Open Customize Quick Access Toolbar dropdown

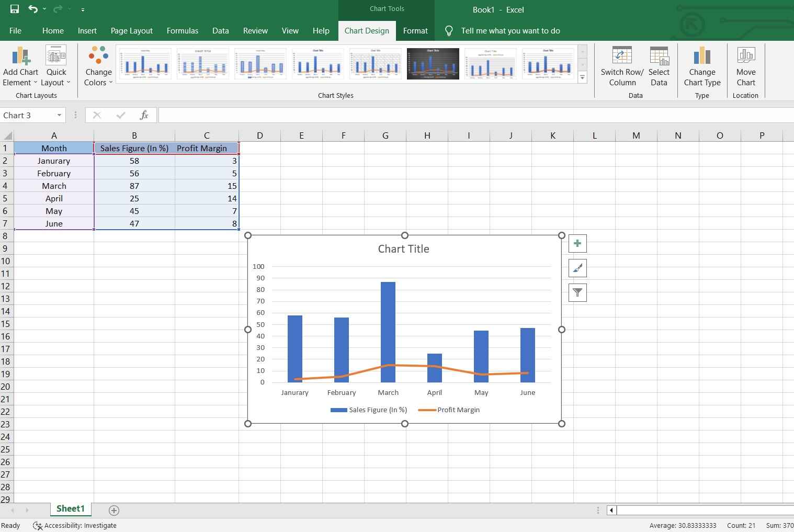coord(83,9)
